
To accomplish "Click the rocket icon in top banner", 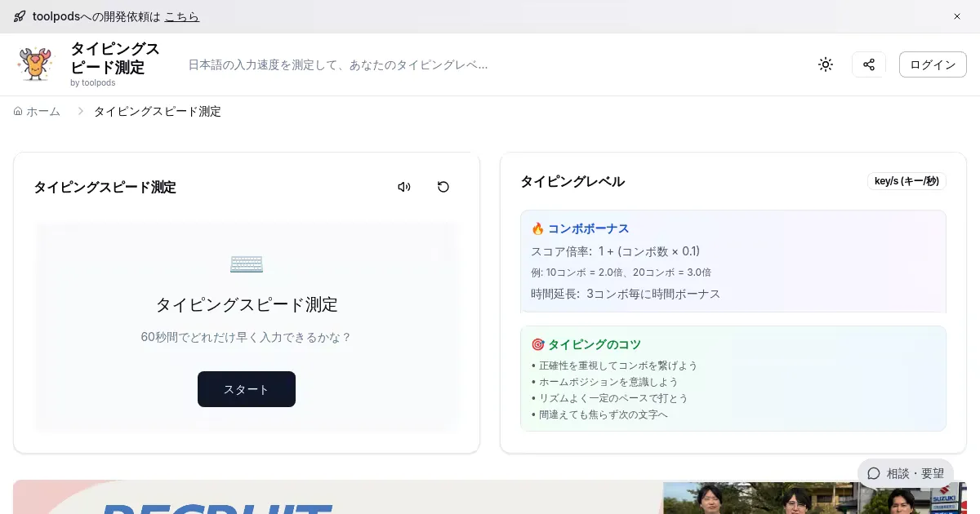I will (20, 16).
